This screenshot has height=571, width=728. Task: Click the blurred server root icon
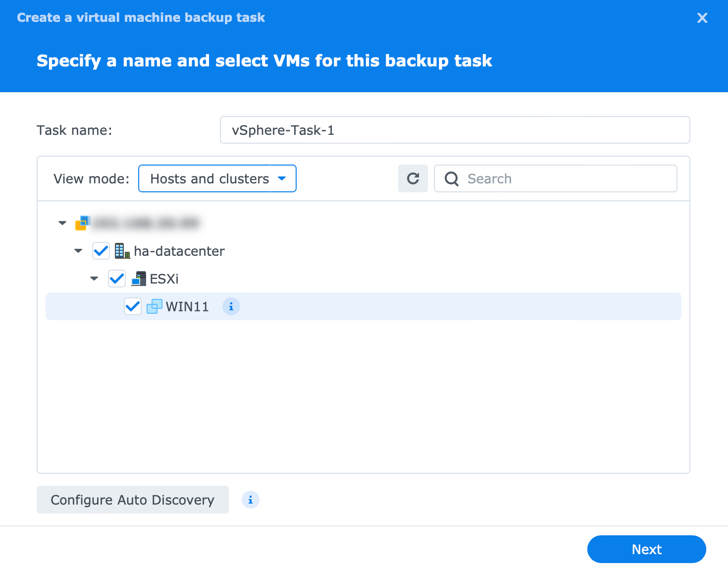click(83, 223)
